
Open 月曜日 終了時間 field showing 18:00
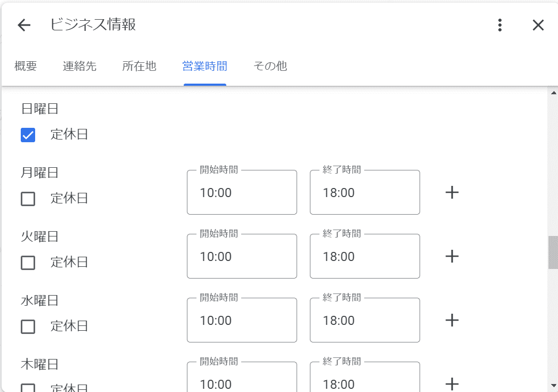365,192
